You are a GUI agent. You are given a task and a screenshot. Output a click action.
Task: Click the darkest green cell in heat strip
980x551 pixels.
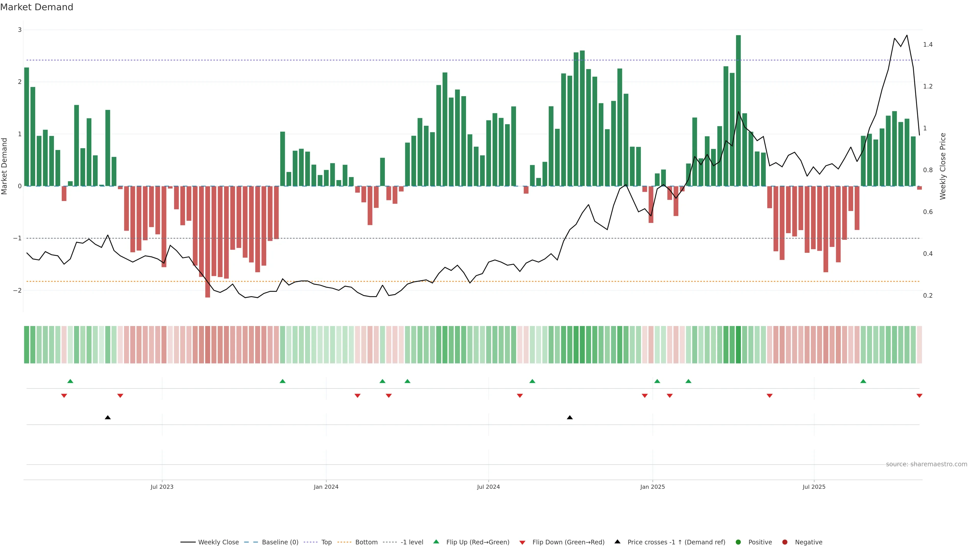(x=738, y=345)
